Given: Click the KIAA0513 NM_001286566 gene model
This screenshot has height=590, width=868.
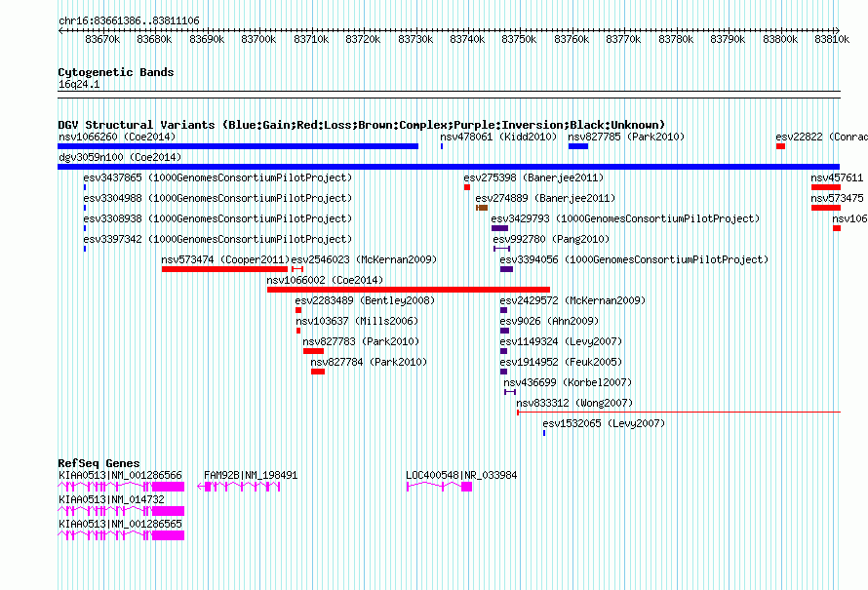Looking at the screenshot, I should 121,487.
